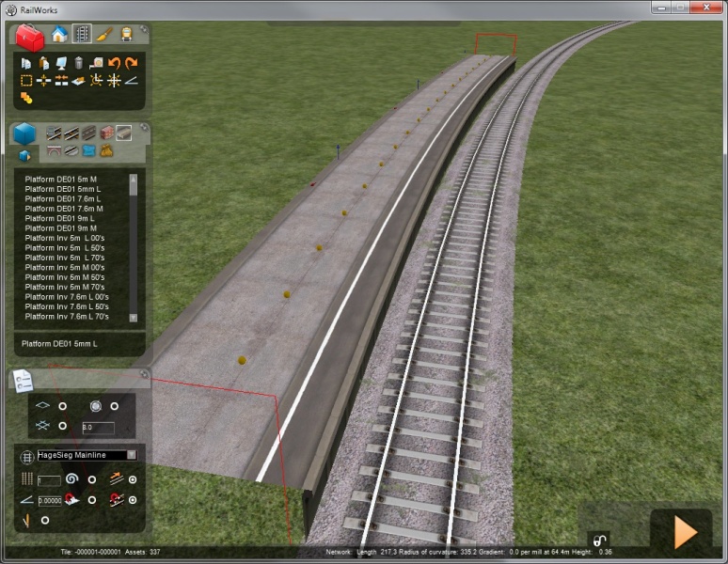Image resolution: width=728 pixels, height=564 pixels.
Task: Switch to the Object Tools house tab
Action: click(x=59, y=35)
